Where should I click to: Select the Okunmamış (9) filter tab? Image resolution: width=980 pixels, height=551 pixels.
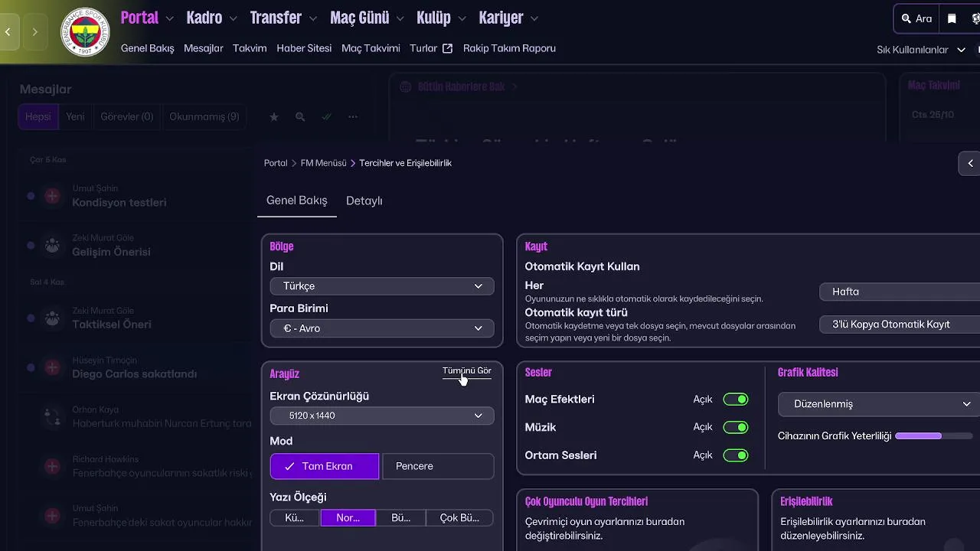tap(204, 117)
